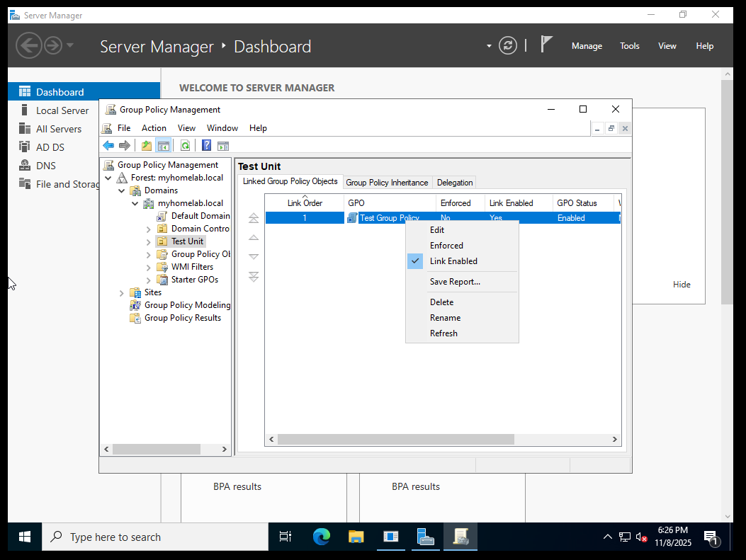Click the Show/Hide Action Pane icon
Screen dimensions: 746x560
[223, 146]
